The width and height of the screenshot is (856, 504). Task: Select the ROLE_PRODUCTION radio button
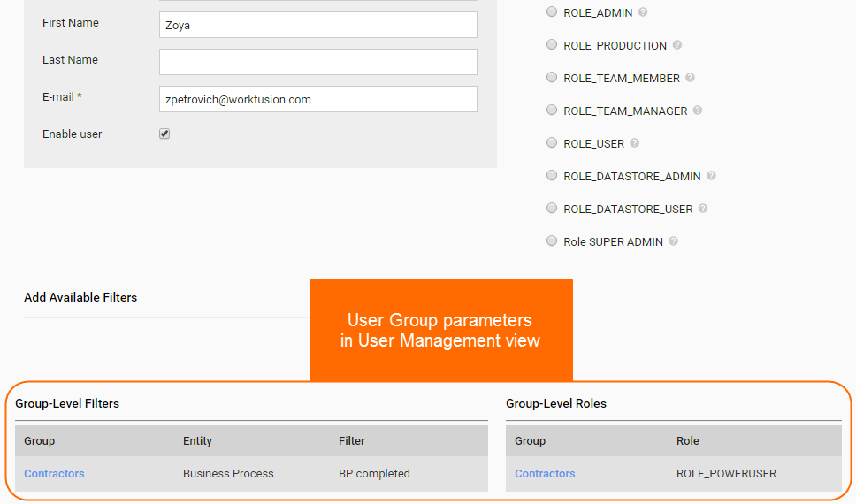[552, 45]
